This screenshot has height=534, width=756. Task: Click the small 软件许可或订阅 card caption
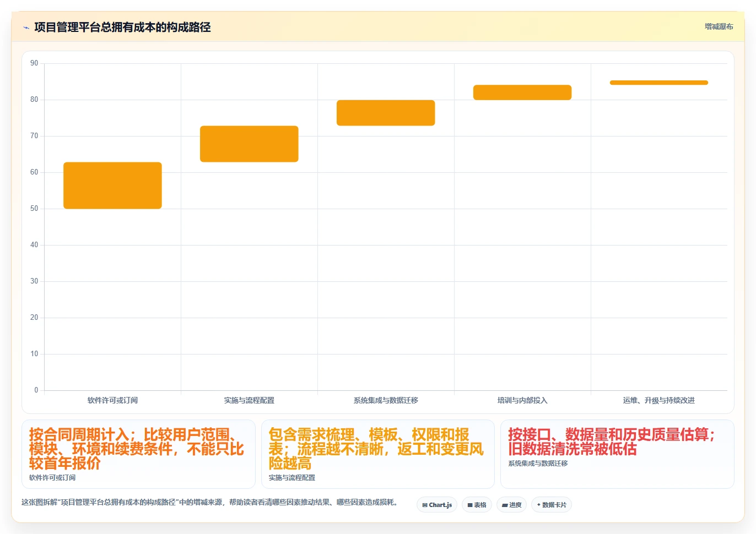pos(52,478)
